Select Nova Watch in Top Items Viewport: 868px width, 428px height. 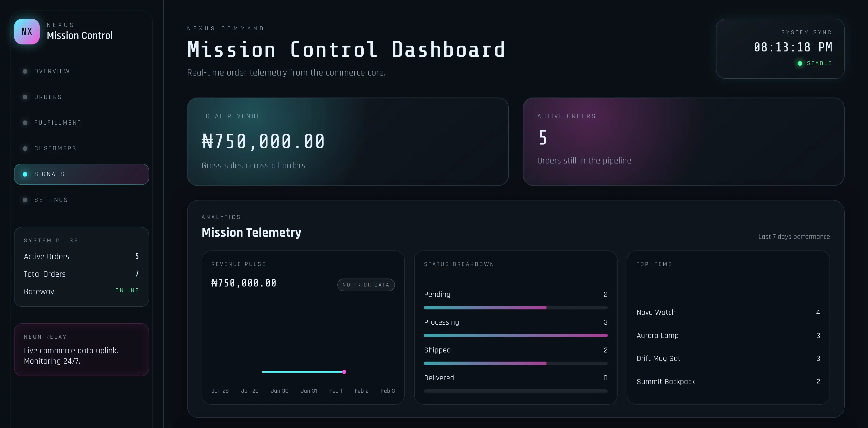click(656, 312)
